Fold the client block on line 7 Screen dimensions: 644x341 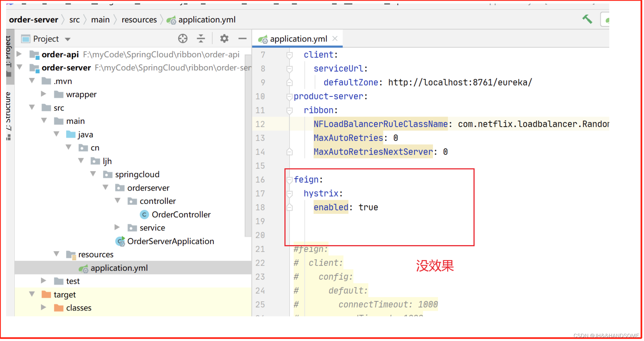click(290, 55)
